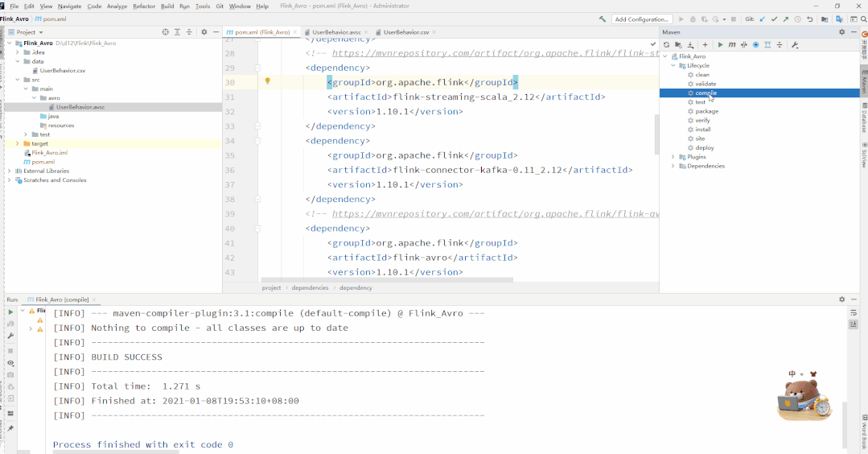Click Maven Download Sources icon
This screenshot has height=454, width=868.
click(691, 45)
